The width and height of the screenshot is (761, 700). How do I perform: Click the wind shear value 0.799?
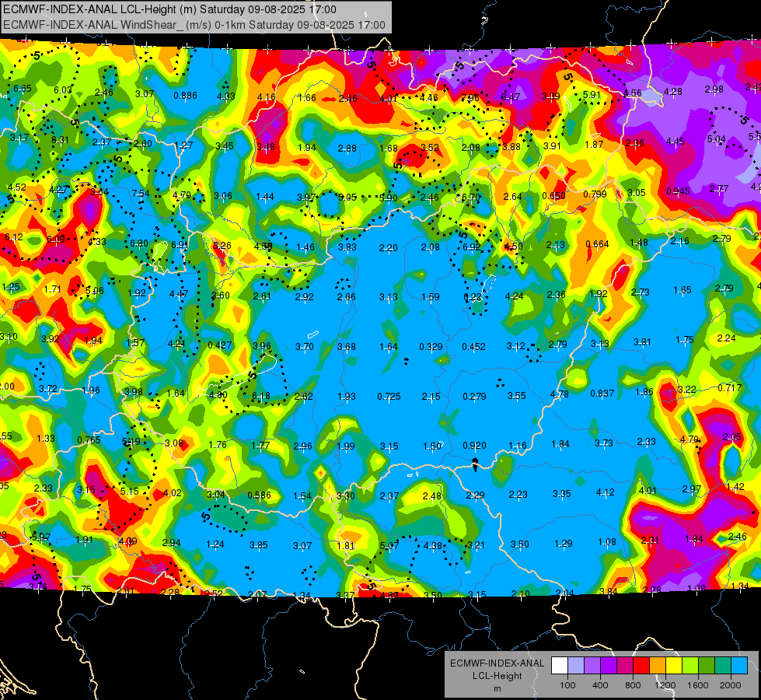point(595,194)
